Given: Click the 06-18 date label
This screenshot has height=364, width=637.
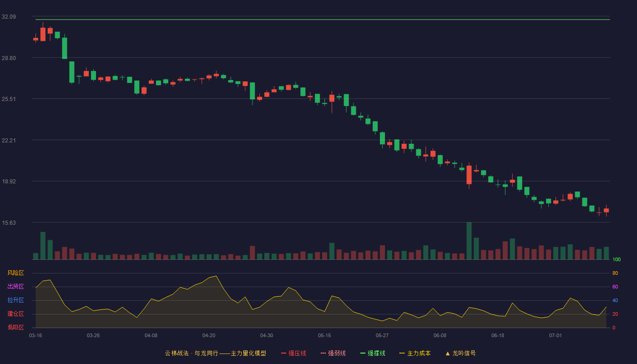Looking at the screenshot, I should click(x=498, y=335).
